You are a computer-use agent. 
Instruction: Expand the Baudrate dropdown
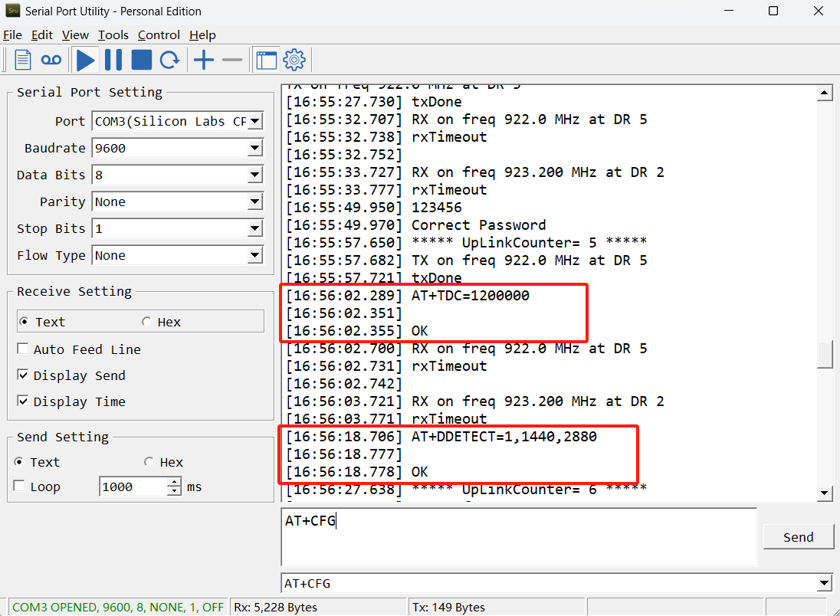pyautogui.click(x=255, y=148)
